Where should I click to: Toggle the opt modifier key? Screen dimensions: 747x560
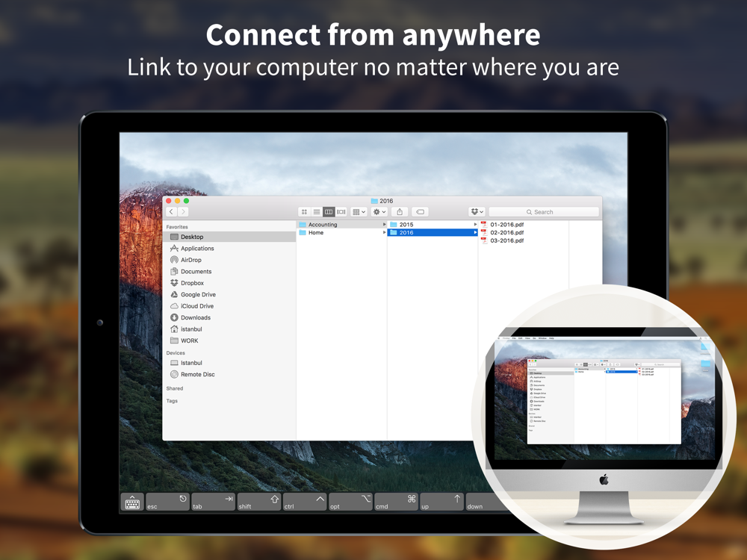[350, 503]
